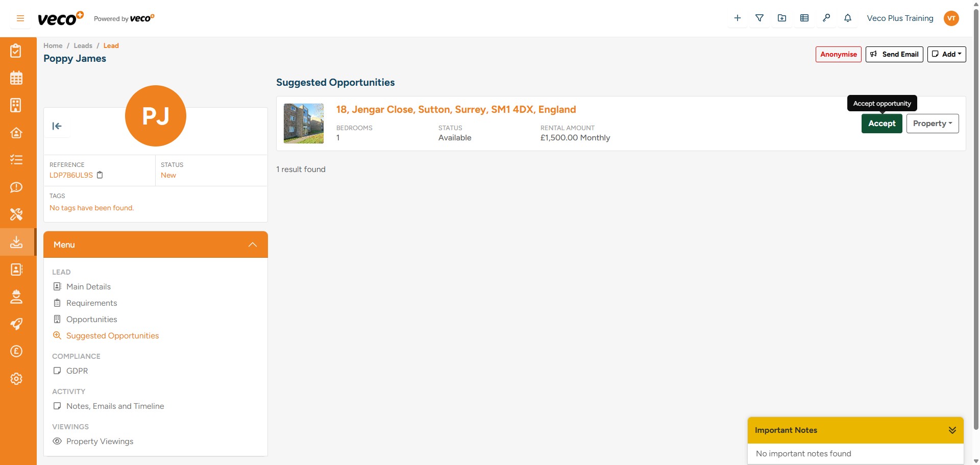Click the plus icon to create new record

point(737,18)
